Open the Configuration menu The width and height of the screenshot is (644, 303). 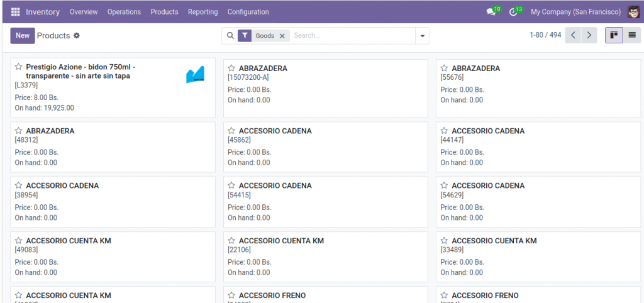pyautogui.click(x=248, y=12)
